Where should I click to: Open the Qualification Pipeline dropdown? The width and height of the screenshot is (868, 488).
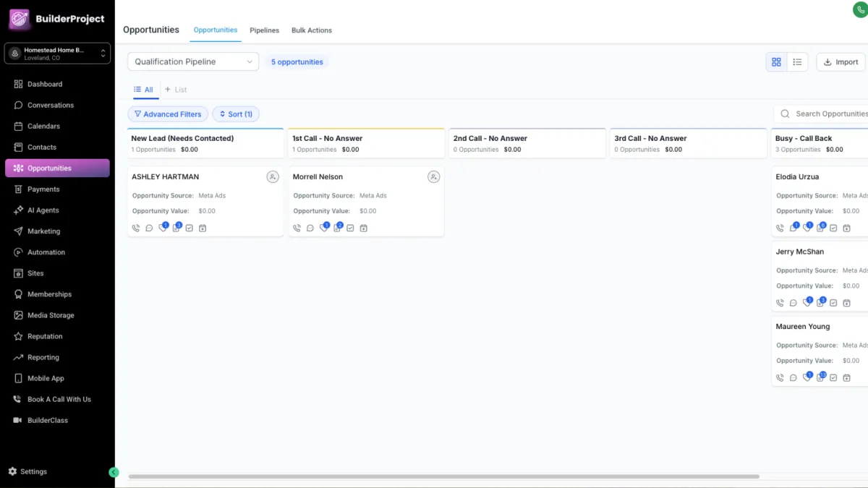tap(193, 62)
